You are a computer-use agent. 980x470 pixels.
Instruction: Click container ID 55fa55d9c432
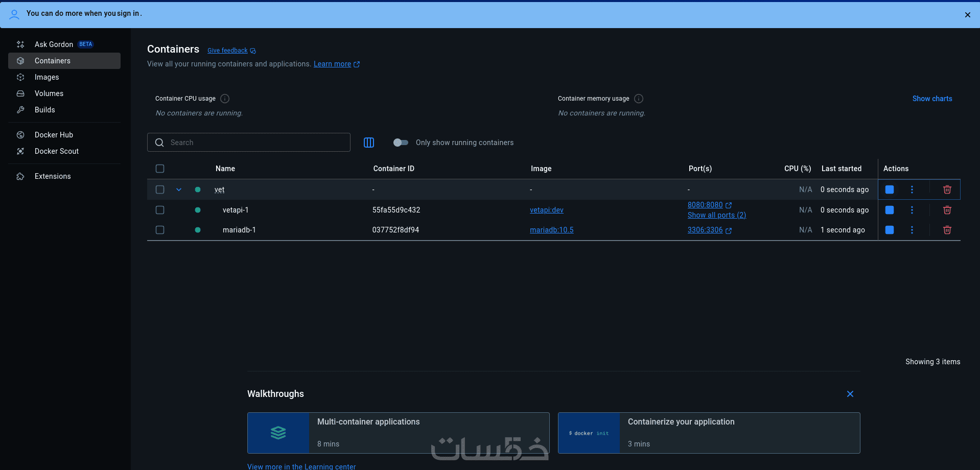click(396, 210)
